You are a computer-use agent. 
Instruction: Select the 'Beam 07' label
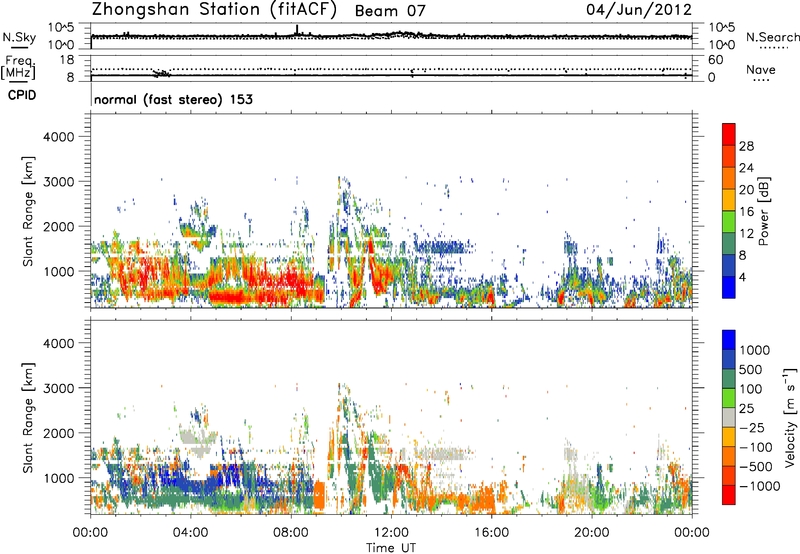pos(390,11)
